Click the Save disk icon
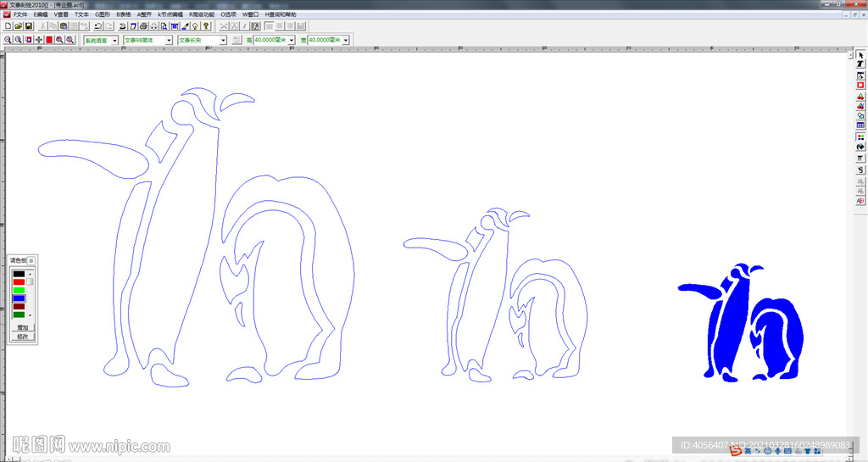This screenshot has width=868, height=462. pos(28,26)
